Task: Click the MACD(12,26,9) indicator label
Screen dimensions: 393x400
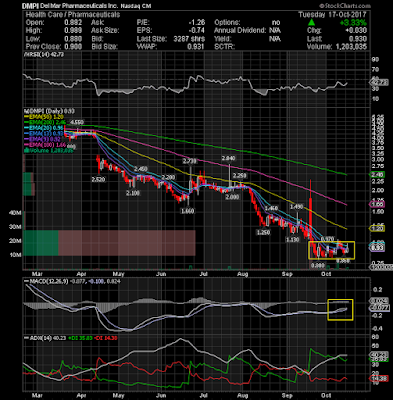Action: click(46, 281)
